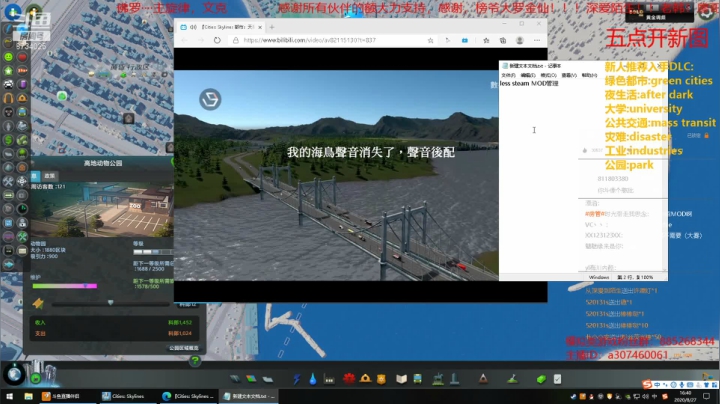Open the Garbage and industry factory icon
Viewport: 720px width, 404px height.
pos(329,379)
